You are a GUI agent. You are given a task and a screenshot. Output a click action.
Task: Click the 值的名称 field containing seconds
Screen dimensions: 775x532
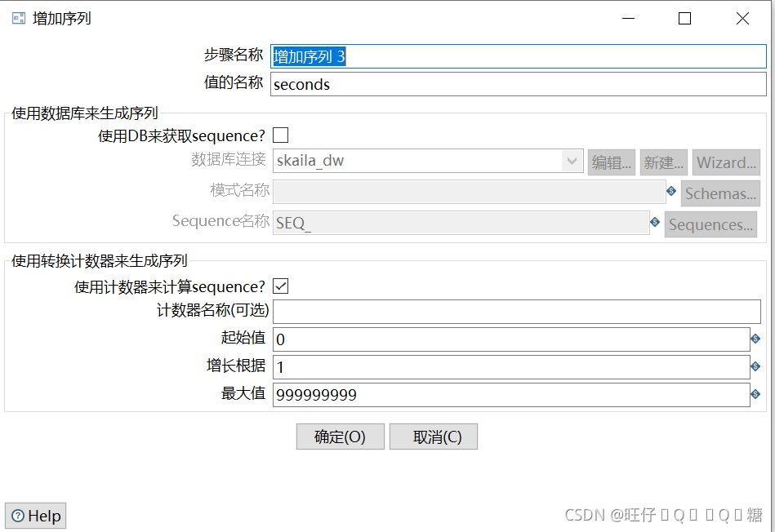pyautogui.click(x=519, y=84)
